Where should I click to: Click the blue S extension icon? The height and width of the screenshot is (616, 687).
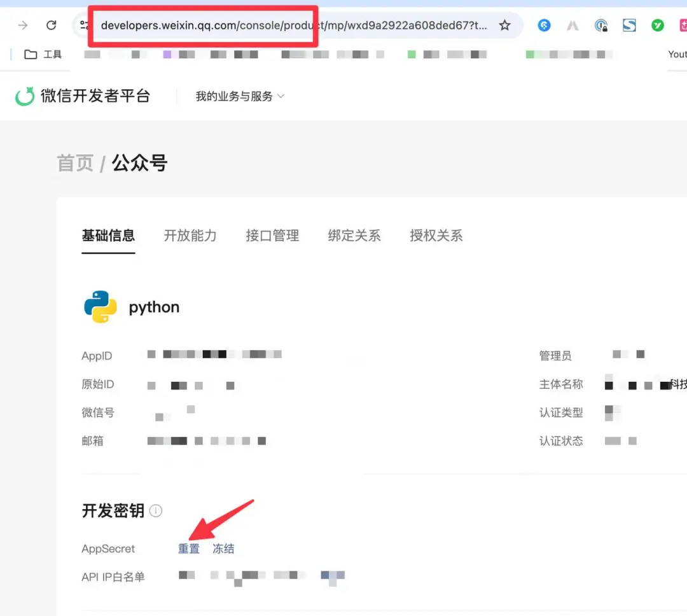pos(629,25)
